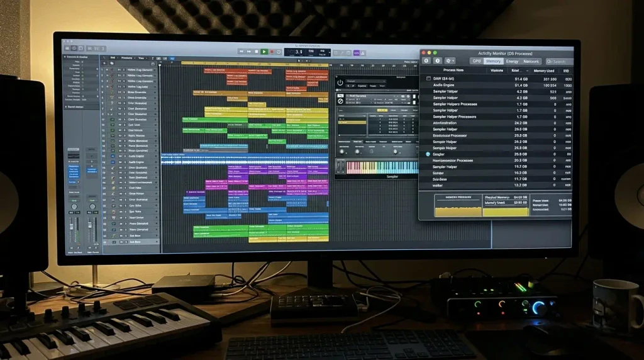
Task: Select the Sampler Helpers Processes row
Action: [496, 104]
